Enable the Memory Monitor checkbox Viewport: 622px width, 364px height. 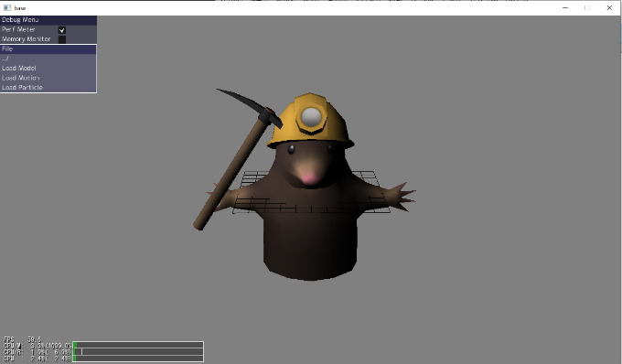[62, 39]
